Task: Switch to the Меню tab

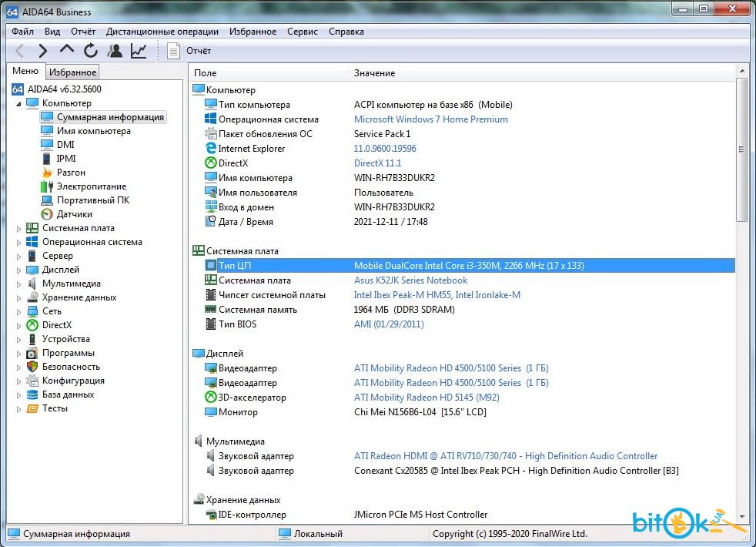Action: [25, 71]
